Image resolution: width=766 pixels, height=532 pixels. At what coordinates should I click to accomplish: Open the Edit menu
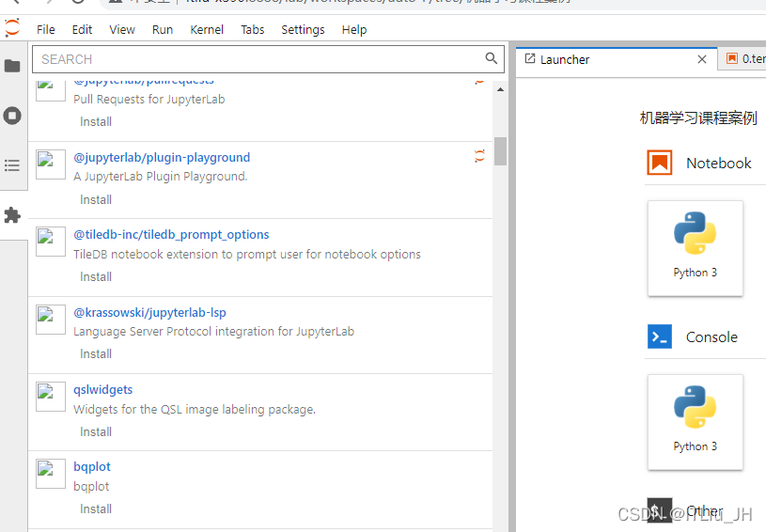pos(82,30)
